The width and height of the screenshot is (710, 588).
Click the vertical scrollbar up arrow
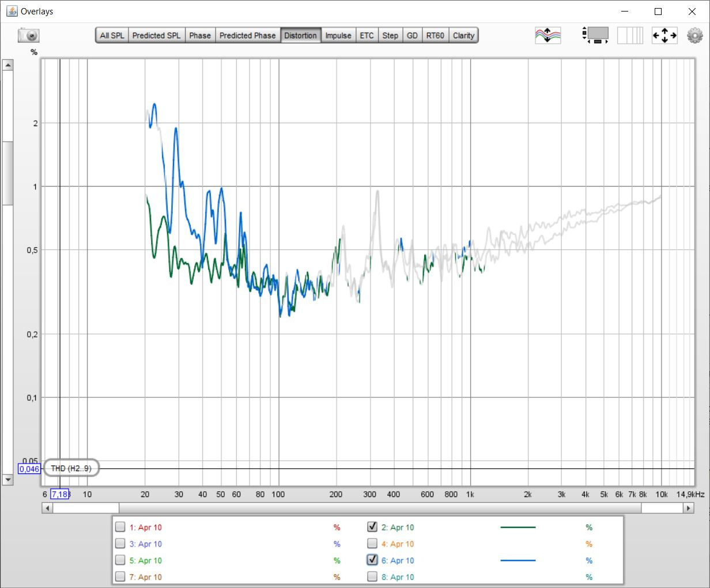[7, 65]
